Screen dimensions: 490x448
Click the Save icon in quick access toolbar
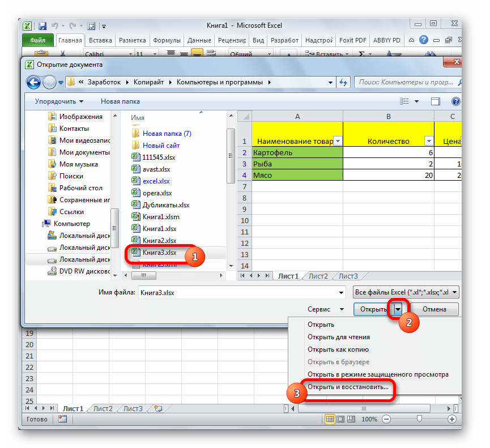tap(42, 26)
